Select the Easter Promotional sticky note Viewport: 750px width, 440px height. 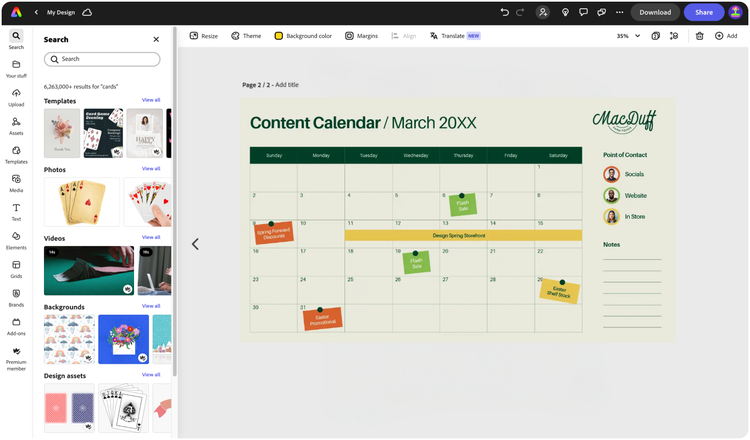[322, 319]
